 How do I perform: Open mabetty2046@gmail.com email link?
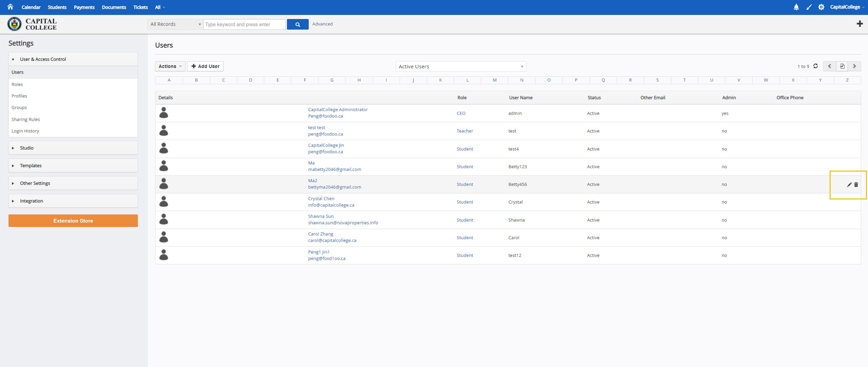coord(334,169)
